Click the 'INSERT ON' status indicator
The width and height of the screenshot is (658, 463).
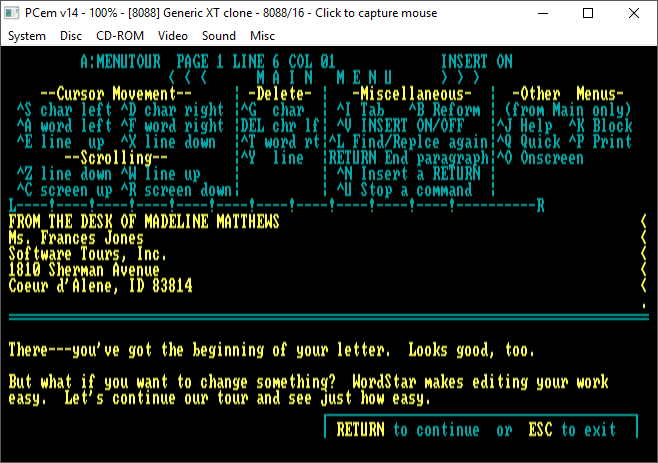tap(477, 62)
